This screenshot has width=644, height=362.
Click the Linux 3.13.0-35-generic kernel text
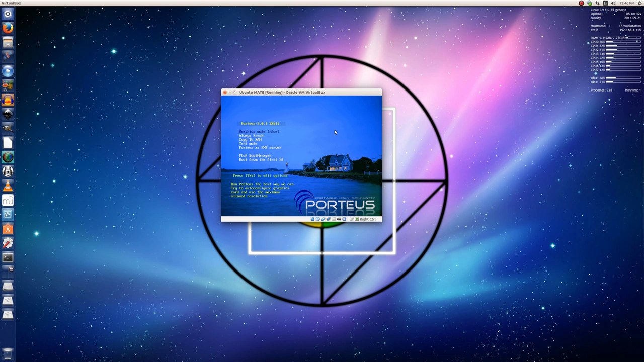pos(608,10)
